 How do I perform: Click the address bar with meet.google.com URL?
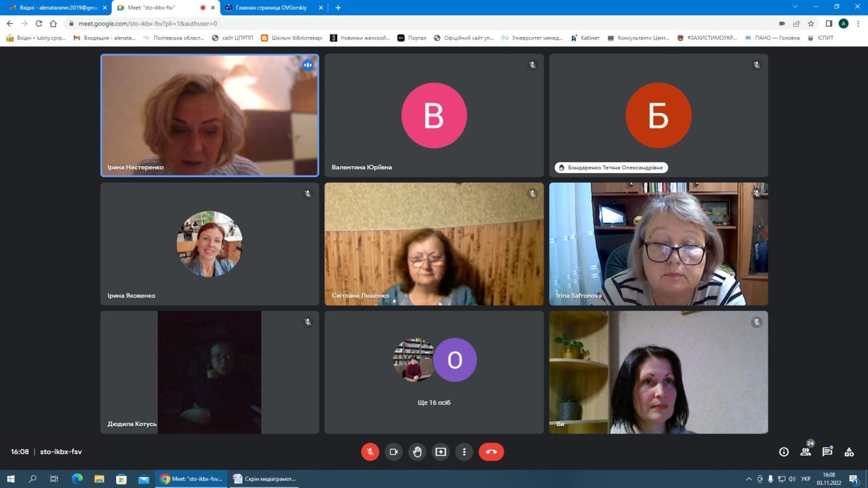[x=419, y=24]
